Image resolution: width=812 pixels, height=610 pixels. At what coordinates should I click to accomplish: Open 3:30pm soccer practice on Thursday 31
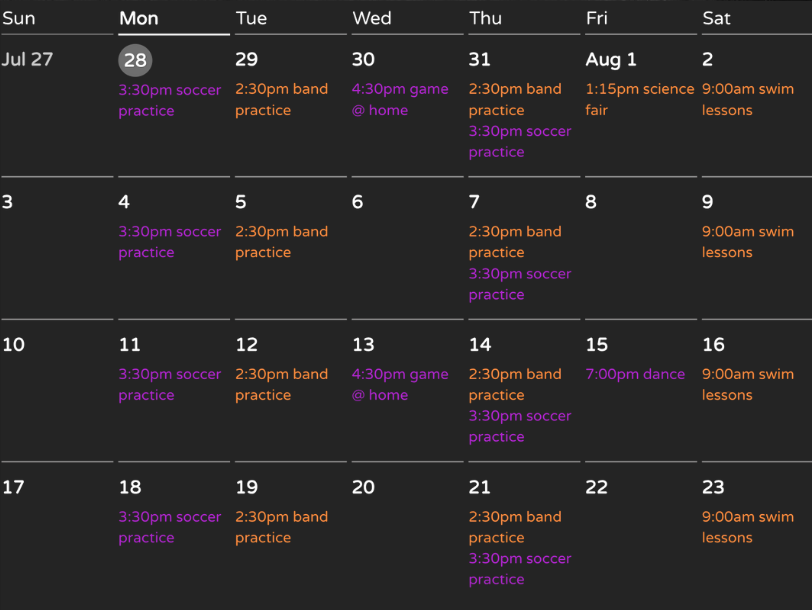click(x=520, y=141)
